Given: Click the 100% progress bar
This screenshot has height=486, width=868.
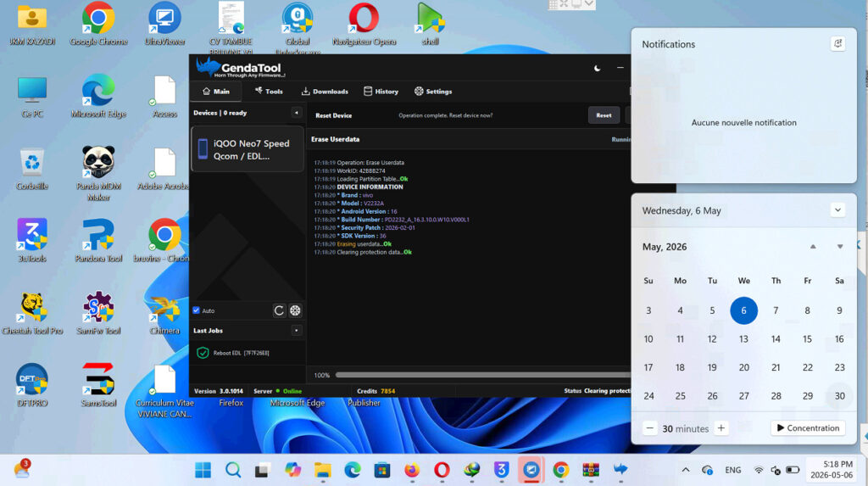Looking at the screenshot, I should (x=482, y=375).
